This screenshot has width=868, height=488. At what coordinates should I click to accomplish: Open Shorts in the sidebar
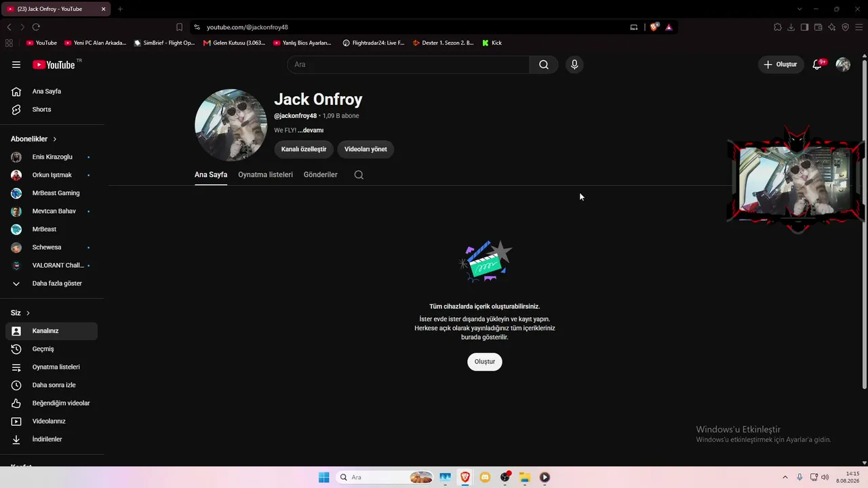tap(52, 110)
